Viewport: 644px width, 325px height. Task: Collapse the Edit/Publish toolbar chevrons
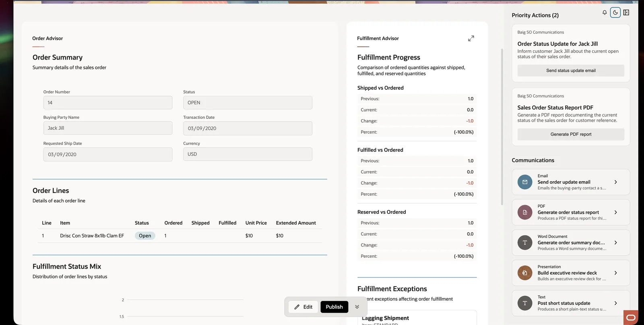(357, 307)
